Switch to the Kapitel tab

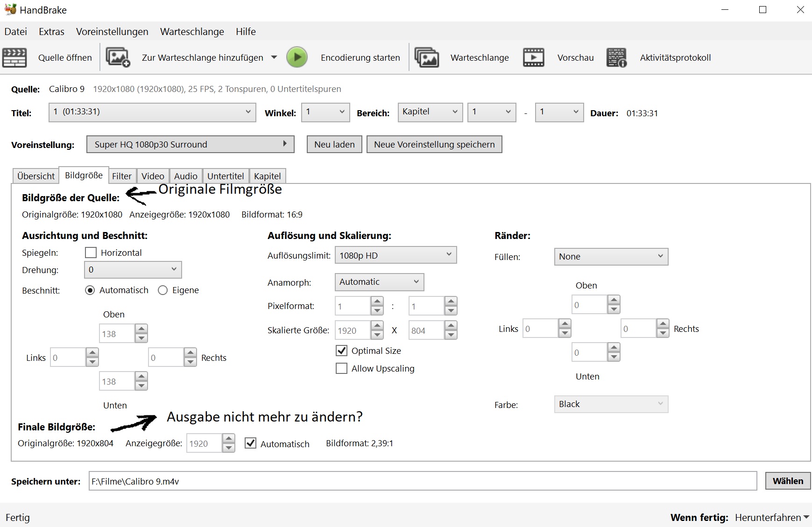click(268, 176)
